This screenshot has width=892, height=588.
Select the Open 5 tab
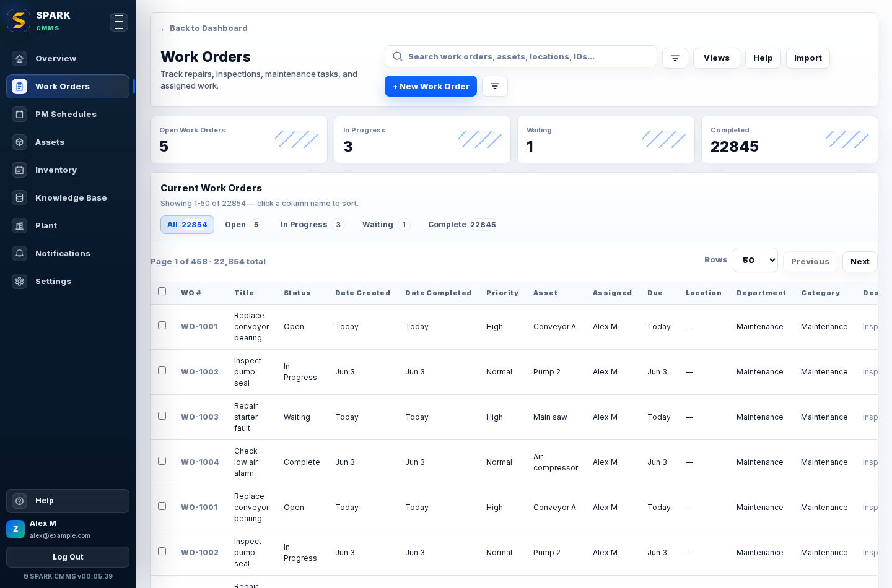click(243, 225)
